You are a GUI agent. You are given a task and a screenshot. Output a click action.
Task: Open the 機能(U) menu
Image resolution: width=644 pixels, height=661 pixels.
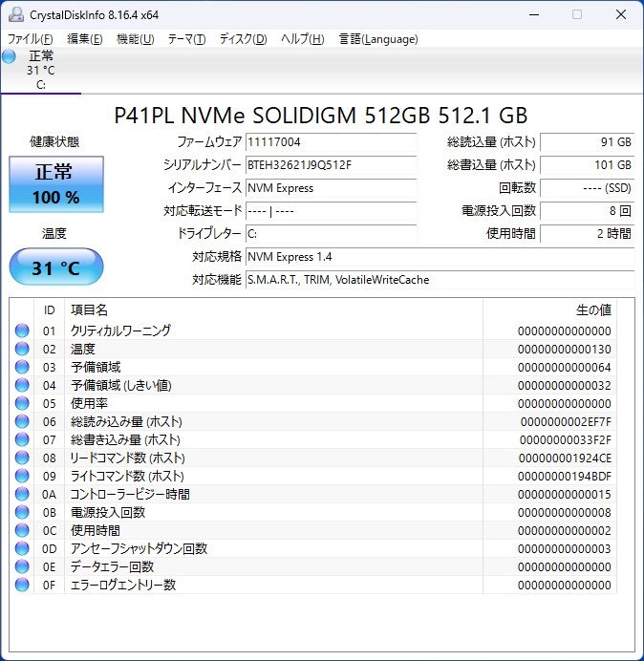pos(135,39)
